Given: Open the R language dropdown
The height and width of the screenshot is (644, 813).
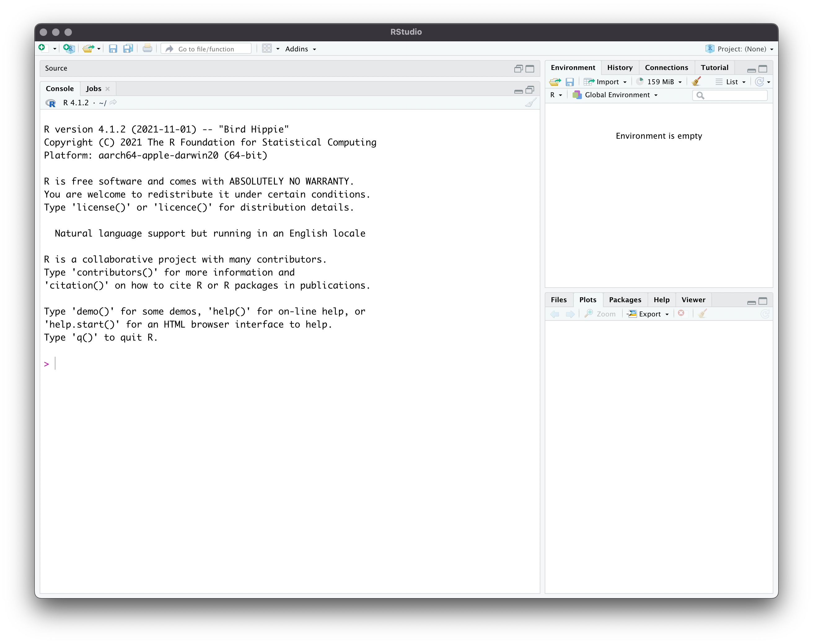Looking at the screenshot, I should pyautogui.click(x=556, y=95).
